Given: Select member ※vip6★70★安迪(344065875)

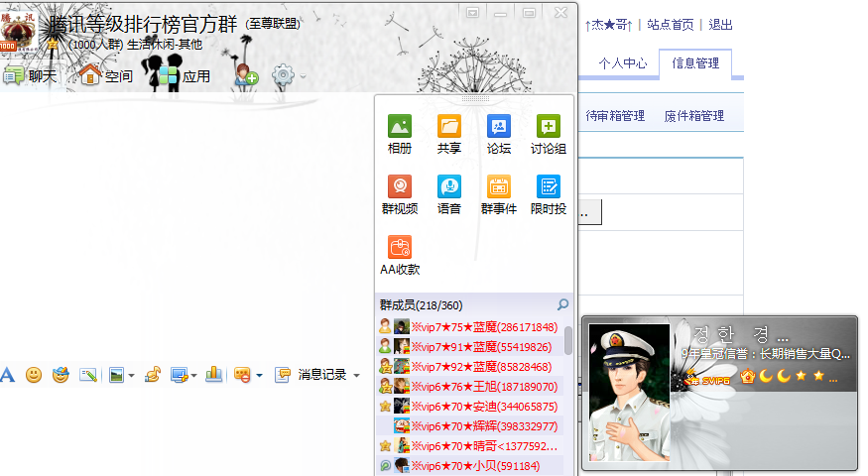Looking at the screenshot, I should click(x=469, y=407).
